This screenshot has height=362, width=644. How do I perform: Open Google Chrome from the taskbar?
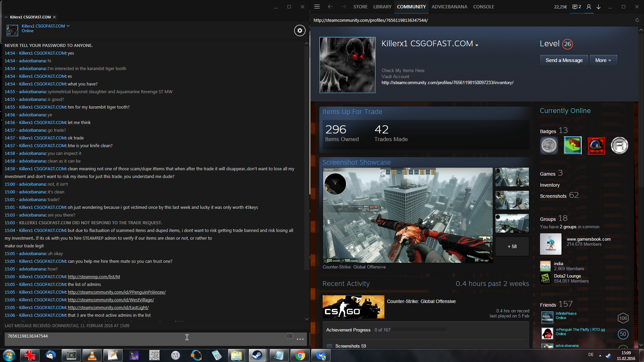point(300,355)
